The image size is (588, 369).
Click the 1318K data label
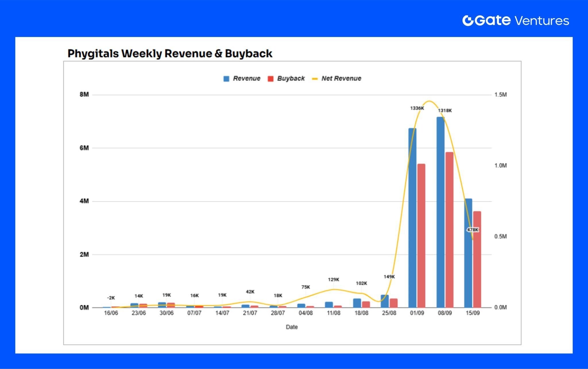(446, 111)
